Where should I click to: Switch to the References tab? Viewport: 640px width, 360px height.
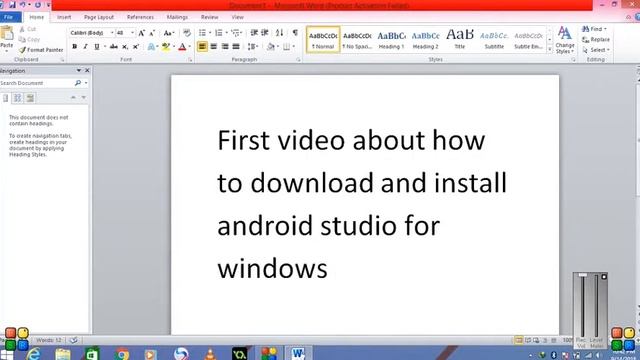pyautogui.click(x=140, y=17)
